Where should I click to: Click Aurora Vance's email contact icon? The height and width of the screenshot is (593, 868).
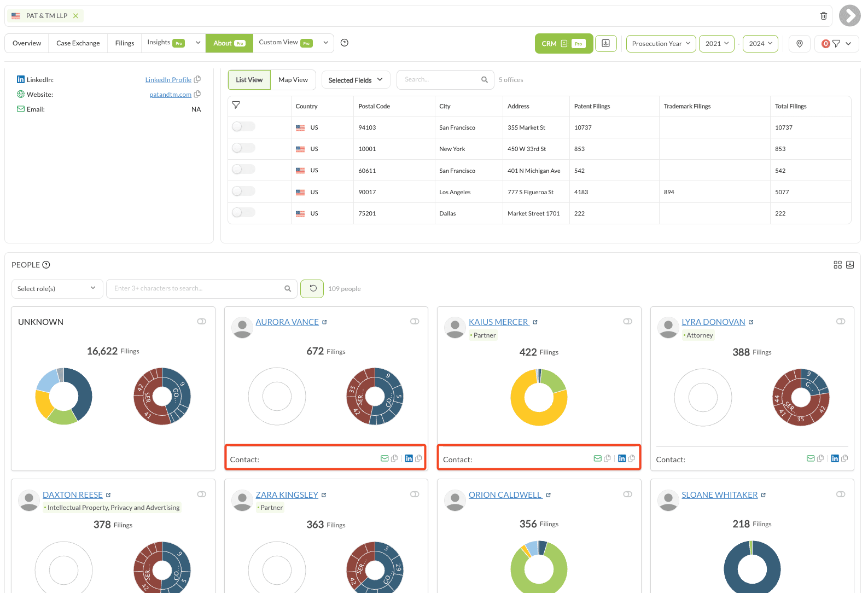pos(385,458)
